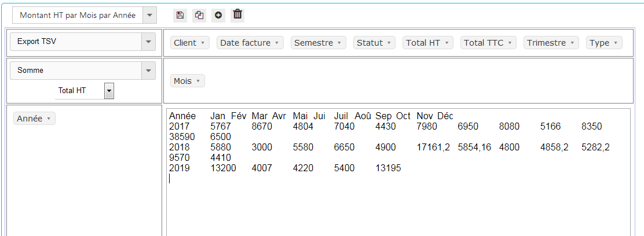Click inside the TSV export text area
Image resolution: width=644 pixels, height=236 pixels.
397,202
